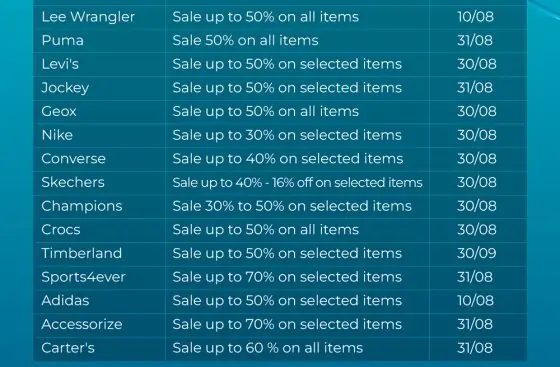Select Converse up to 40% offer text
Screen dimensions: 560x367
[x=288, y=159]
